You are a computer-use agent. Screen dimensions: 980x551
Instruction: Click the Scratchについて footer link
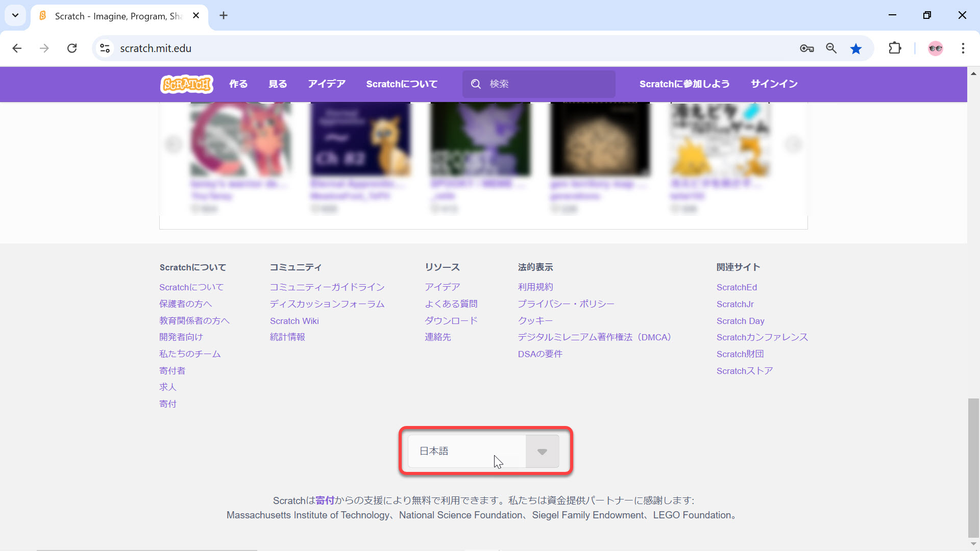(x=191, y=287)
